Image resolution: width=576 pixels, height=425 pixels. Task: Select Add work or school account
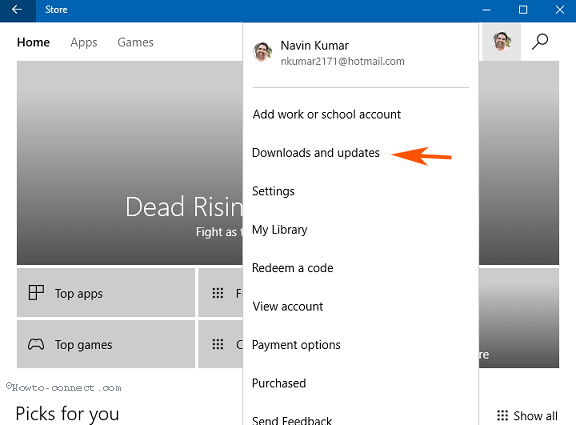click(327, 114)
